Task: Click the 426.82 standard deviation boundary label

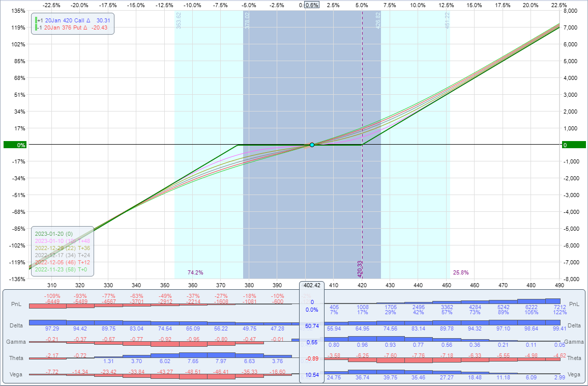Action: [x=377, y=20]
